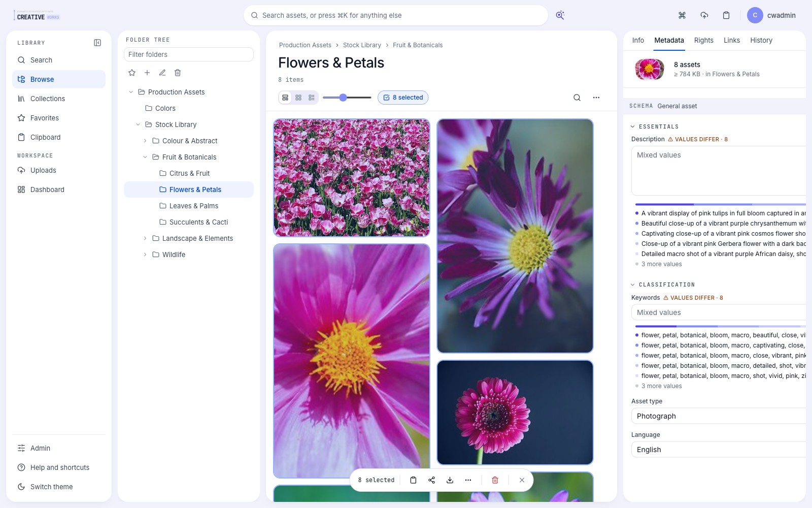Collapse the Stock Library folder

point(138,124)
